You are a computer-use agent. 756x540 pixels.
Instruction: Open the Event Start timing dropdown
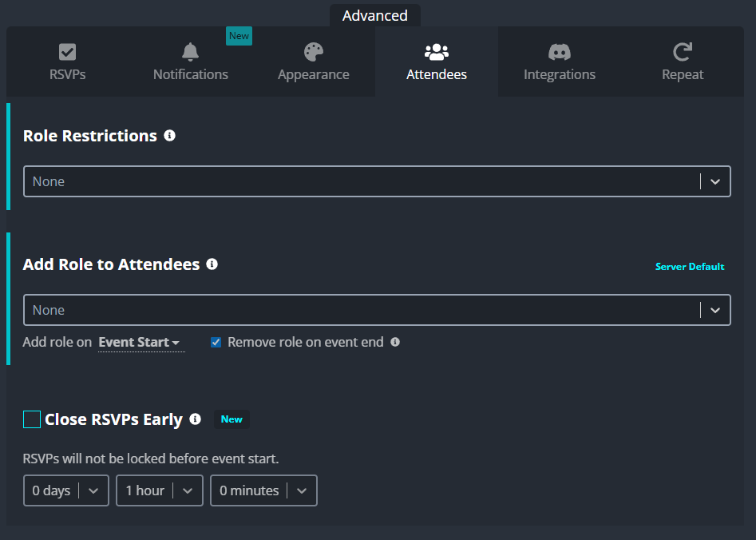pyautogui.click(x=140, y=342)
